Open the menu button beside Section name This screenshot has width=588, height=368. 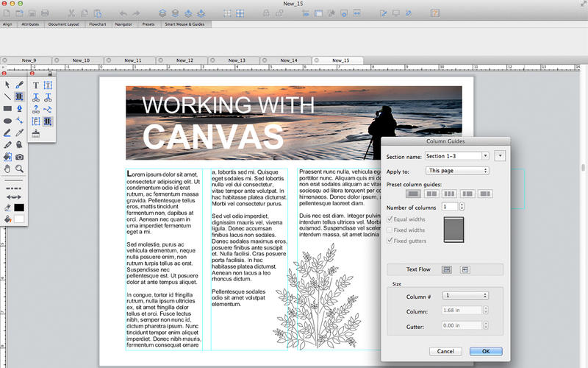500,156
